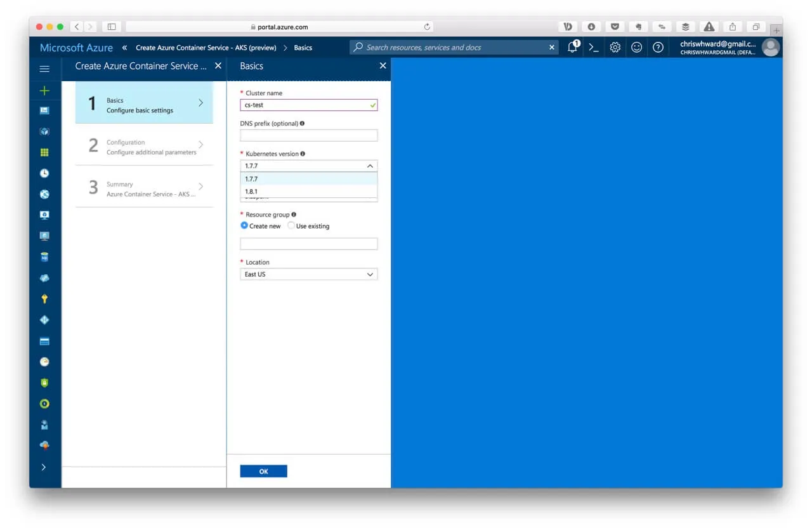Viewport: 812px width, 530px height.
Task: Open portal settings gear icon
Action: (x=615, y=47)
